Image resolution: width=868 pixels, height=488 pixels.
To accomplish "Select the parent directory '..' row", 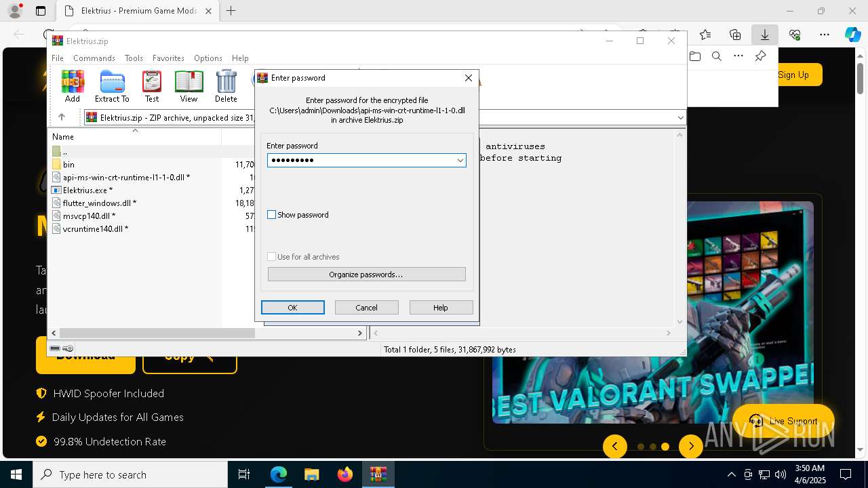I will (64, 151).
